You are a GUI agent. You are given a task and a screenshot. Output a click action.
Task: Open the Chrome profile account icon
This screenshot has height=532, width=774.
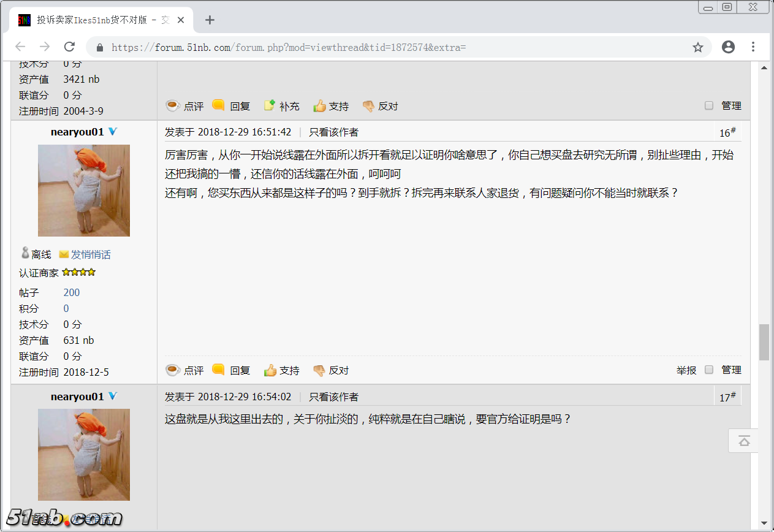728,47
